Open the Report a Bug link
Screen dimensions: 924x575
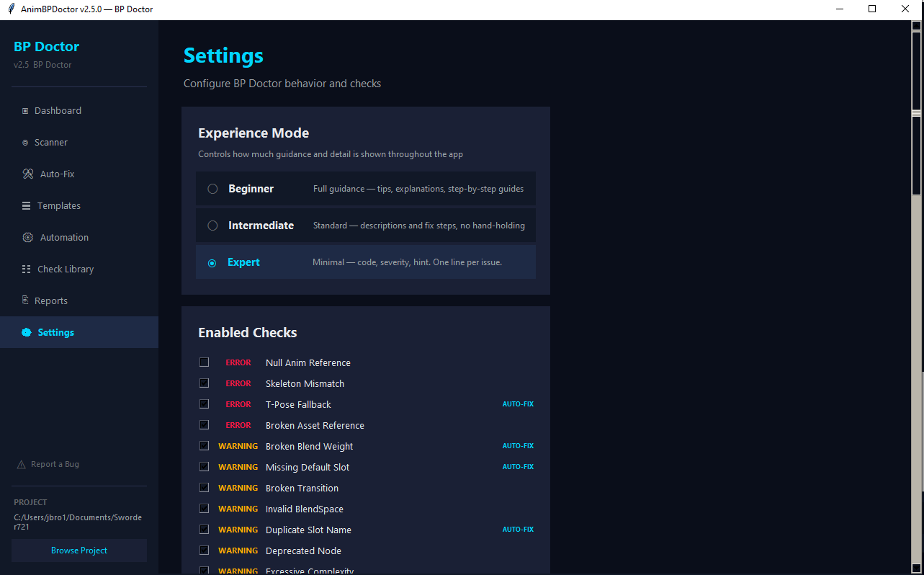(55, 465)
